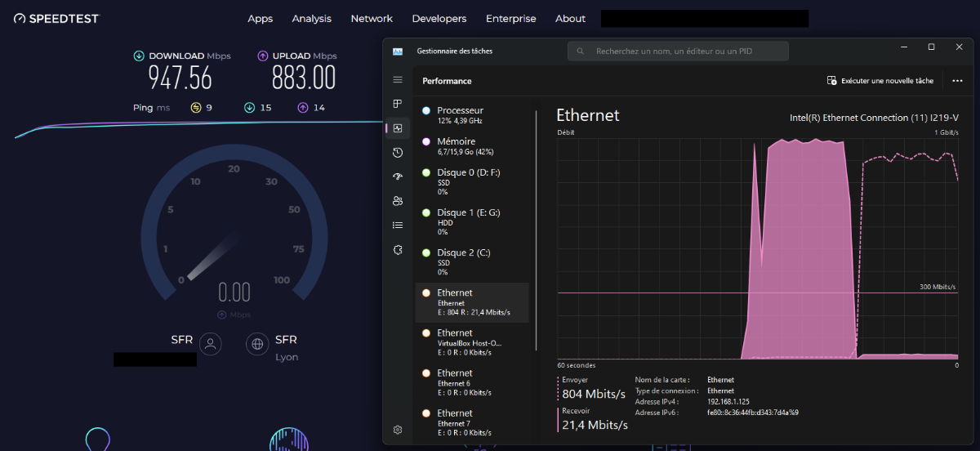Go to the Users sidebar icon
Viewport: 980px width, 451px height.
click(398, 201)
